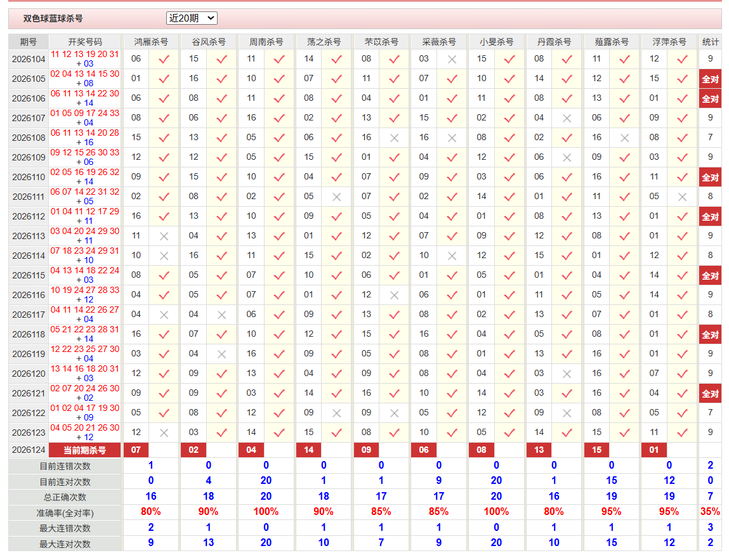729x560 pixels.
Task: Click the 35% accuracy value under 统计
Action: coord(710,512)
